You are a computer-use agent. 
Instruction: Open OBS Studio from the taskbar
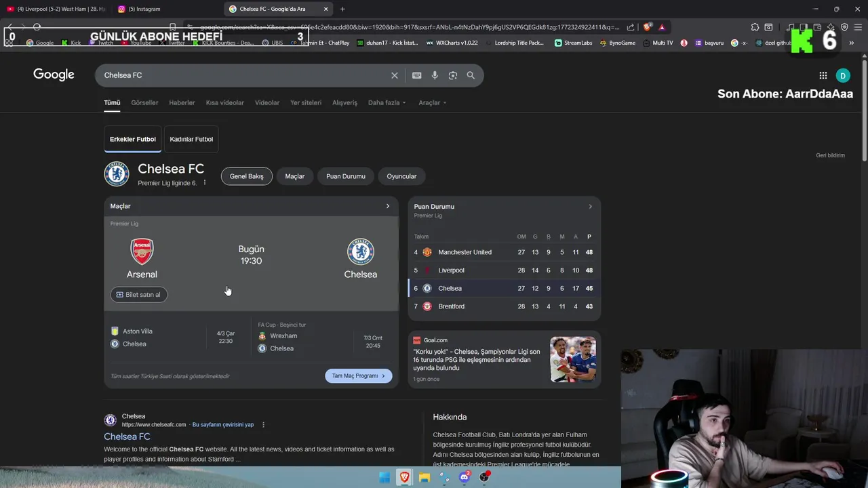click(485, 477)
